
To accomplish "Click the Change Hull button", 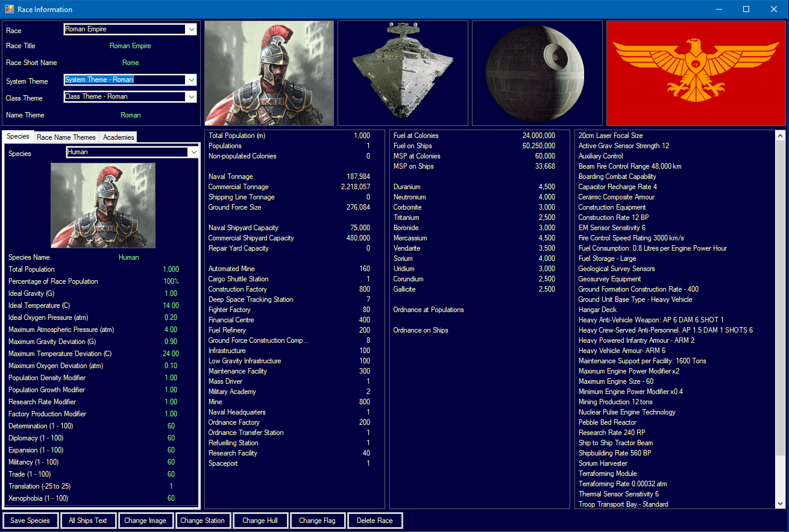I will [x=260, y=521].
